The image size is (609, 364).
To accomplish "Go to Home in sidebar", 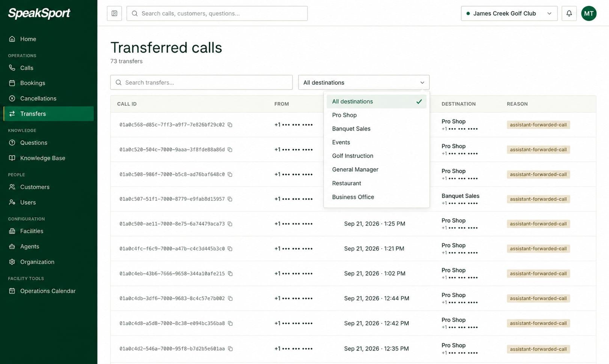I will (48, 39).
